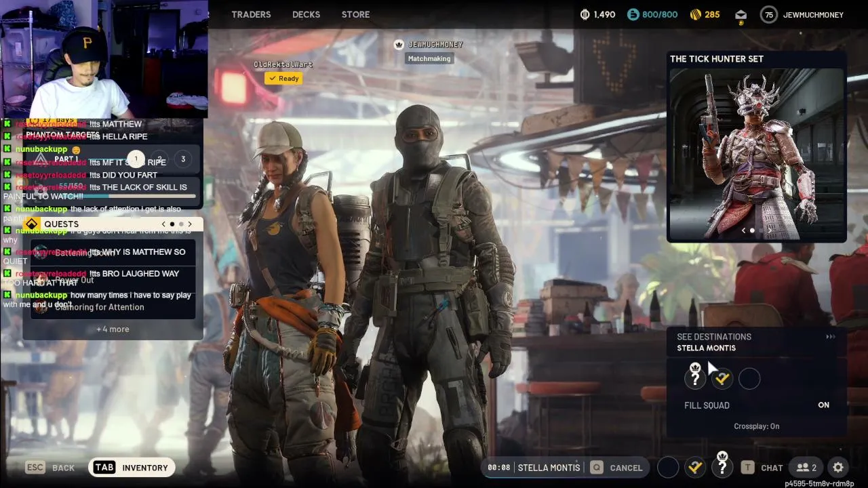Click the OldRektalWart player nameplate
868x488 pixels.
pyautogui.click(x=283, y=64)
